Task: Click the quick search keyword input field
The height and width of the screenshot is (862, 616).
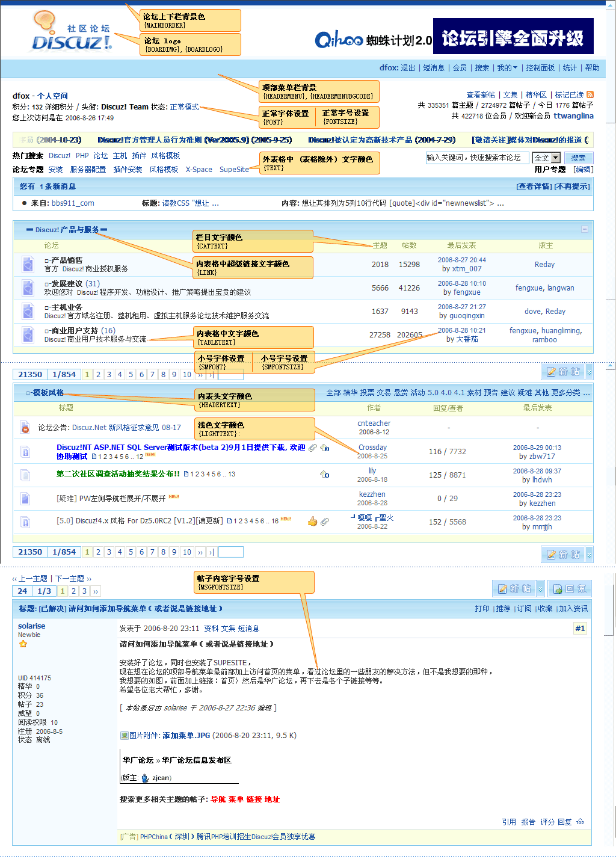Action: coord(477,158)
